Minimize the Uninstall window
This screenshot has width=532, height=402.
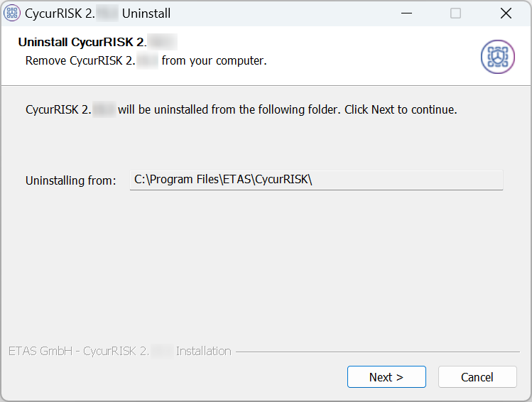pyautogui.click(x=406, y=13)
